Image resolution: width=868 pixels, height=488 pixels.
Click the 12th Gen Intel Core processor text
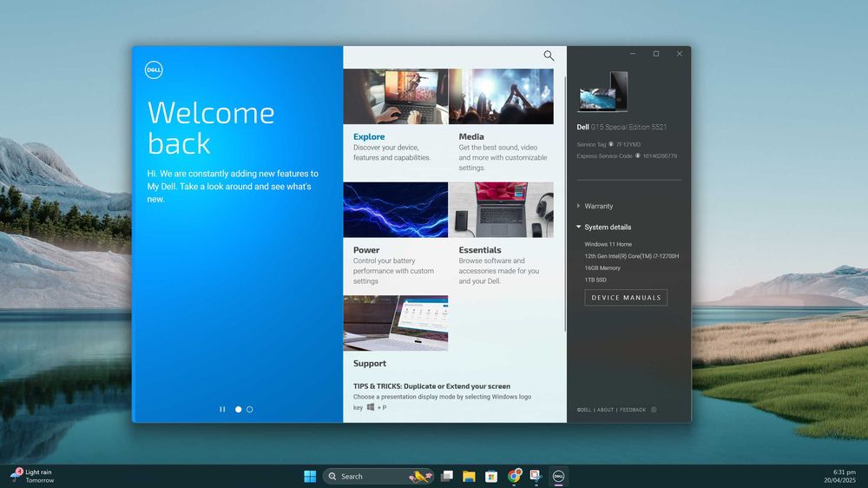632,256
